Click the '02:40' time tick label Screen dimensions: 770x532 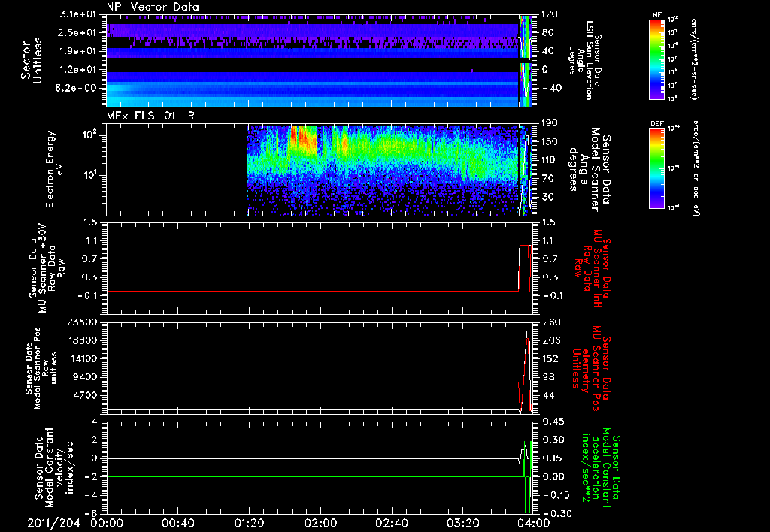[x=391, y=523]
